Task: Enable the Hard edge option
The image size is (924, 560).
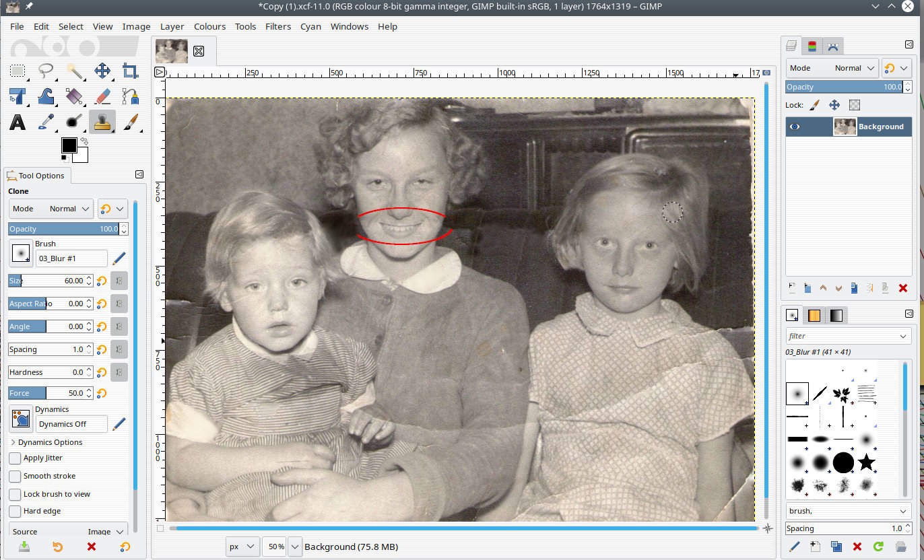Action: tap(15, 511)
